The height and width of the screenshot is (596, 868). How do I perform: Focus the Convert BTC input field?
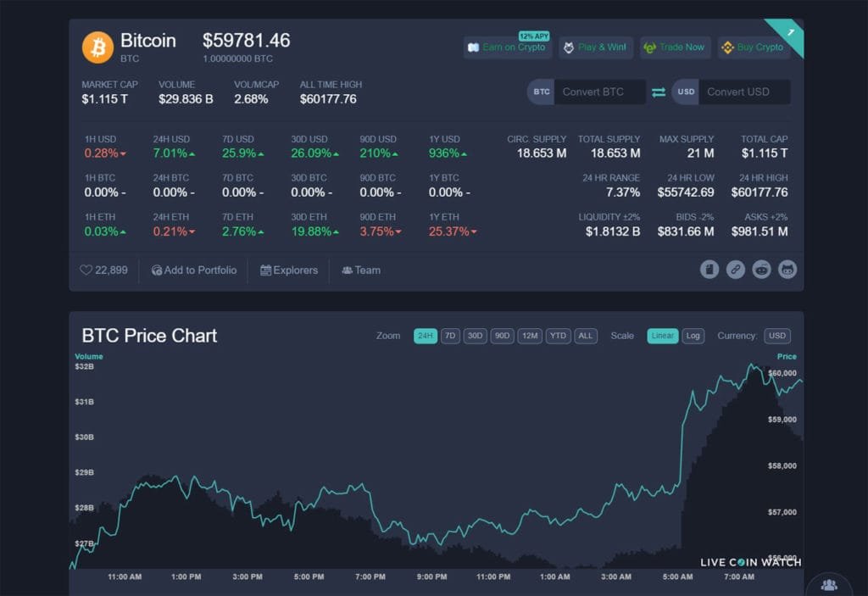pos(600,92)
